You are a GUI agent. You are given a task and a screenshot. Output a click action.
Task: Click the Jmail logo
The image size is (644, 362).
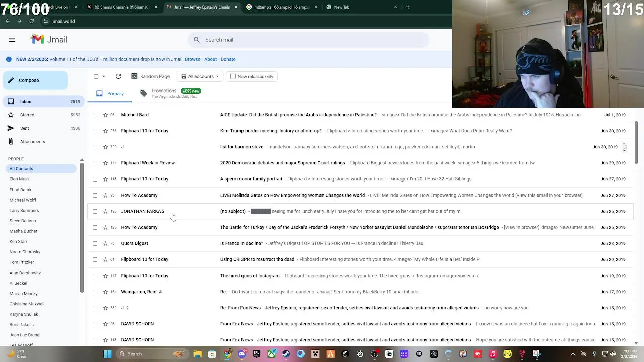(x=49, y=40)
